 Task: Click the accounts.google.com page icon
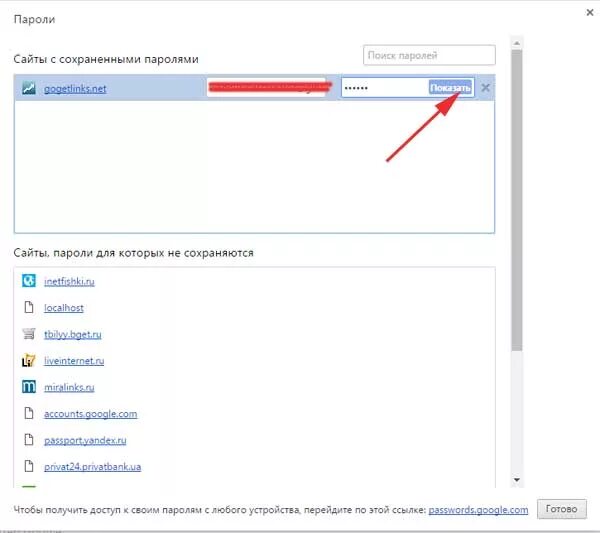tap(29, 413)
